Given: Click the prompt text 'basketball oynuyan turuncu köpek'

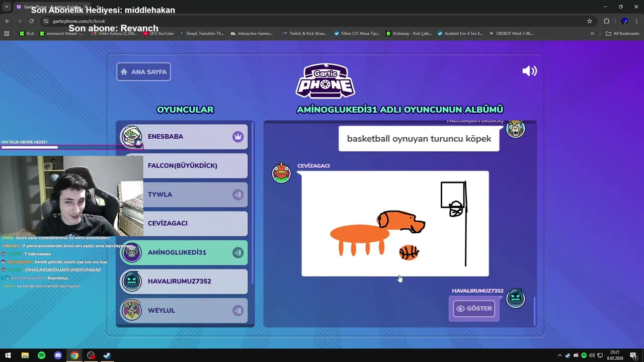Looking at the screenshot, I should click(x=419, y=139).
